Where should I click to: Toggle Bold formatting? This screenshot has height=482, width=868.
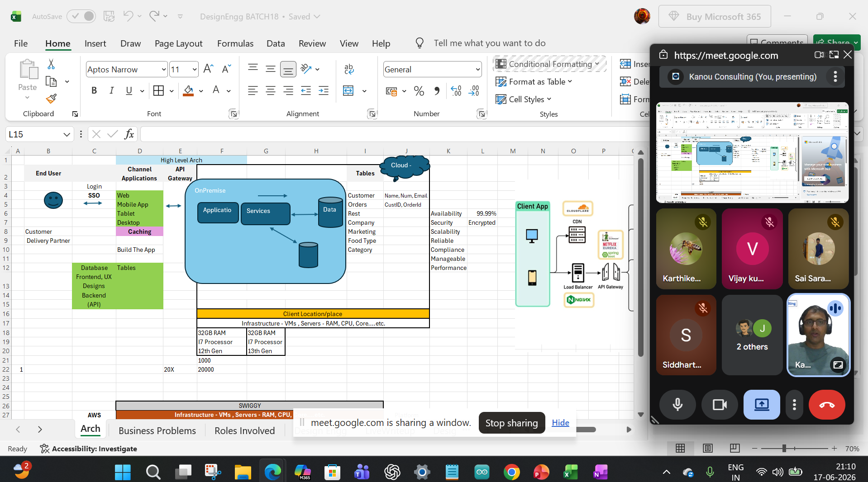pos(94,90)
